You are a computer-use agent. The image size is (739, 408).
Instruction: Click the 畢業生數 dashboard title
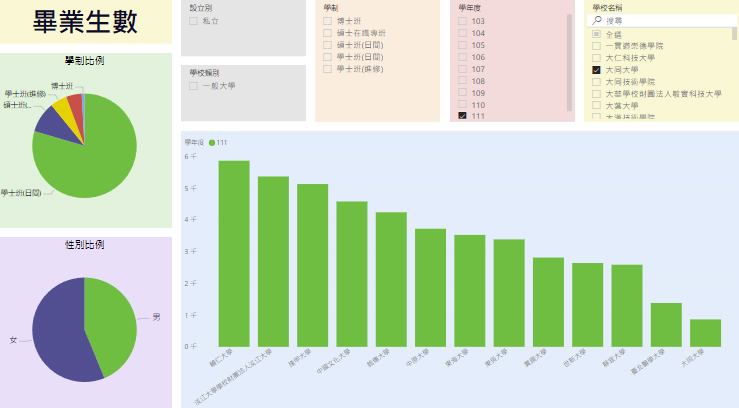pyautogui.click(x=85, y=22)
